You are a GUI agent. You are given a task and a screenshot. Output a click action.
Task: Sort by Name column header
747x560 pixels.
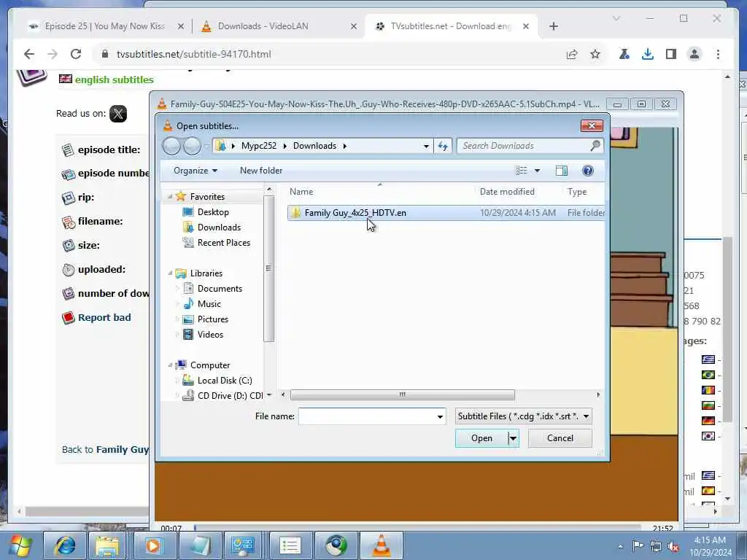[301, 192]
